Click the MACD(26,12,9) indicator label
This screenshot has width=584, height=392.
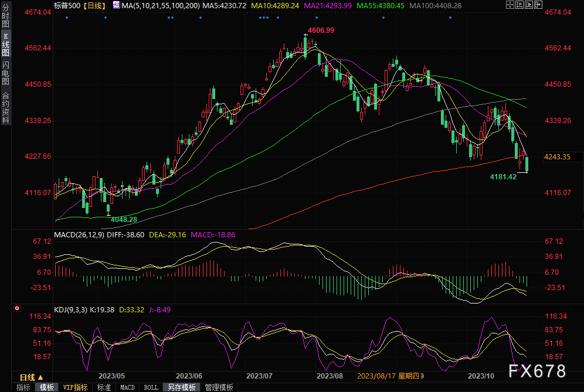pyautogui.click(x=79, y=234)
